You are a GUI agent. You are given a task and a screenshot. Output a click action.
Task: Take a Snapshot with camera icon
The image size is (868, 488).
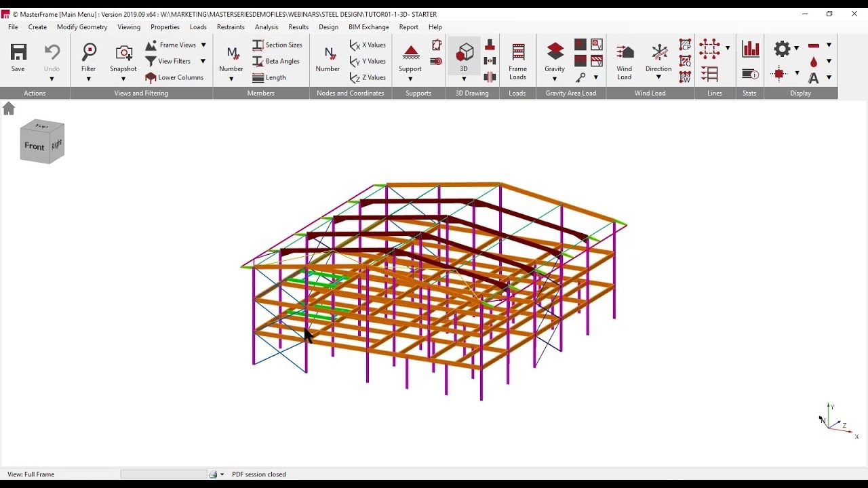(x=123, y=52)
